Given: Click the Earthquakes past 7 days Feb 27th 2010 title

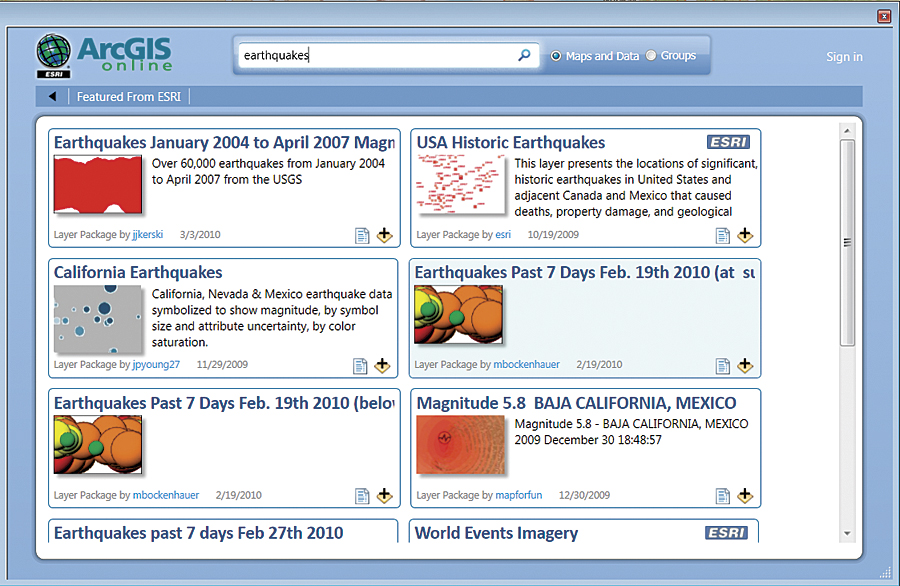Looking at the screenshot, I should (199, 533).
